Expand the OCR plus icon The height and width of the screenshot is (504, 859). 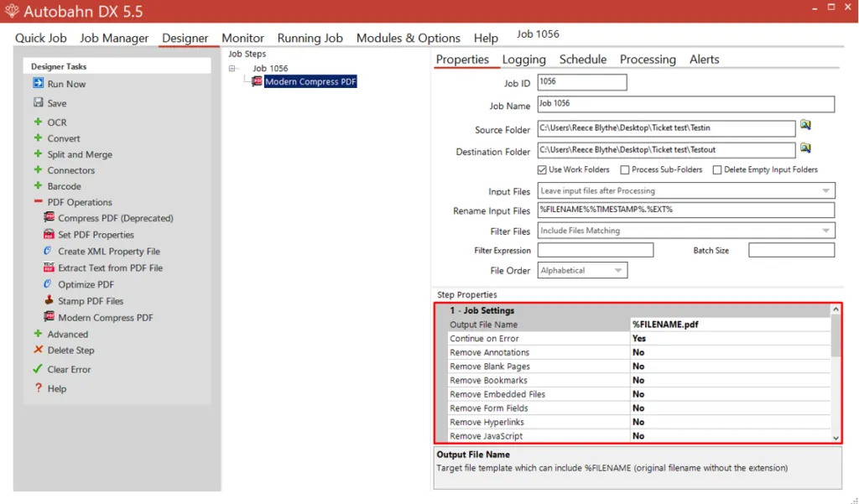pos(38,122)
